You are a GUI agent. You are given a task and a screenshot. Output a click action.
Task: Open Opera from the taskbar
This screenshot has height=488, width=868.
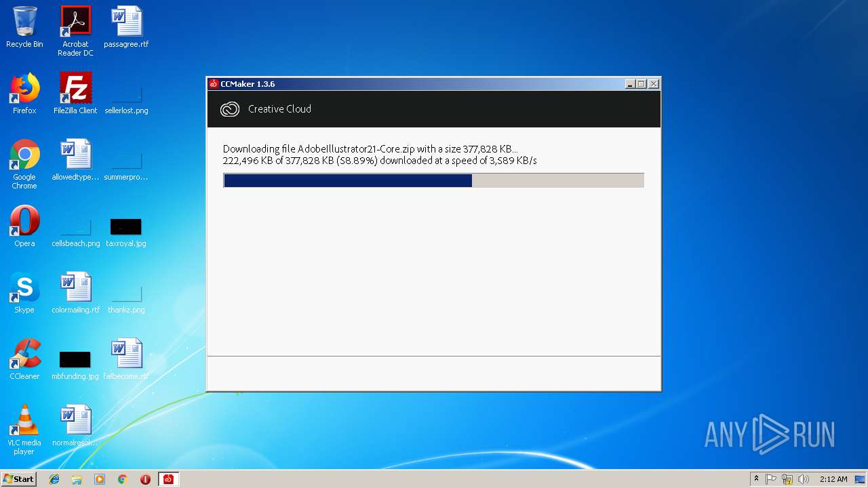point(145,479)
